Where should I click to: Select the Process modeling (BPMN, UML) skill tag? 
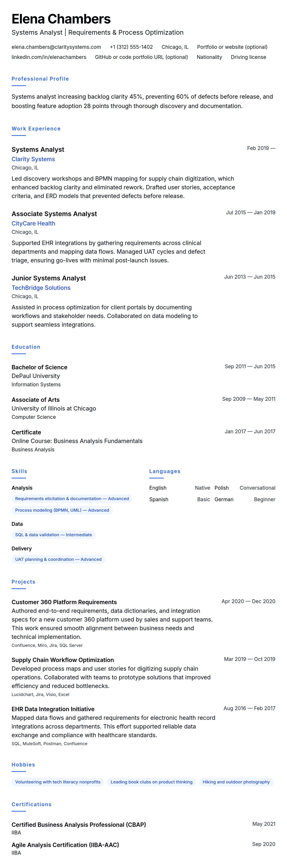pos(62,510)
